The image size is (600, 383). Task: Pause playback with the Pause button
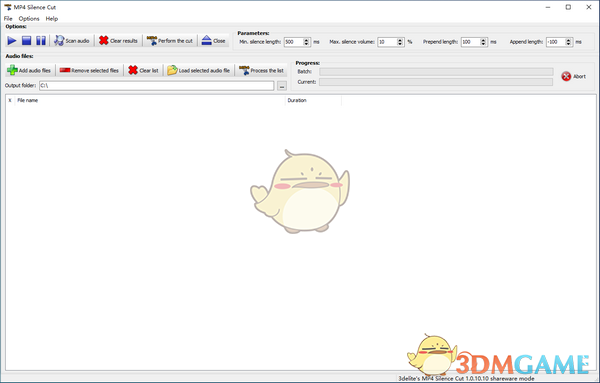point(41,41)
